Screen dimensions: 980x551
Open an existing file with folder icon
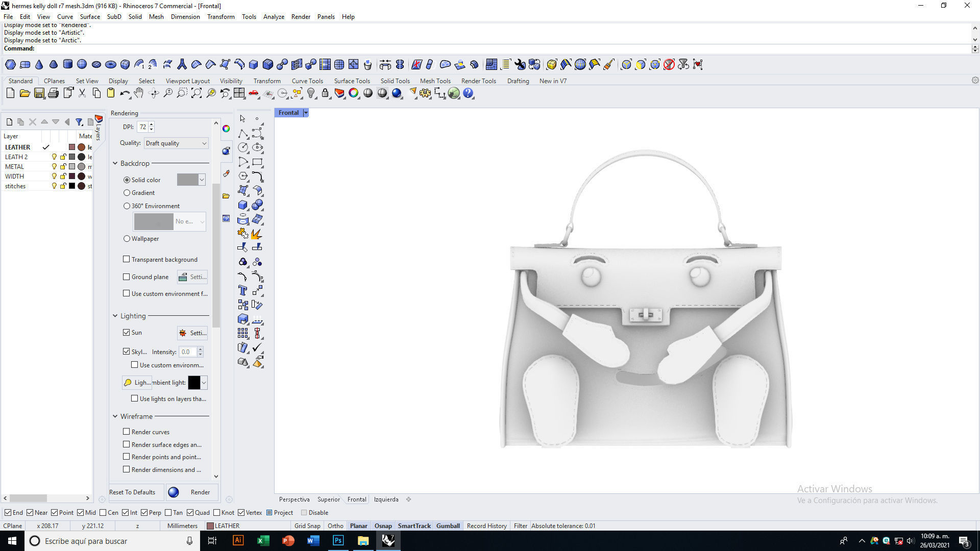pyautogui.click(x=24, y=93)
